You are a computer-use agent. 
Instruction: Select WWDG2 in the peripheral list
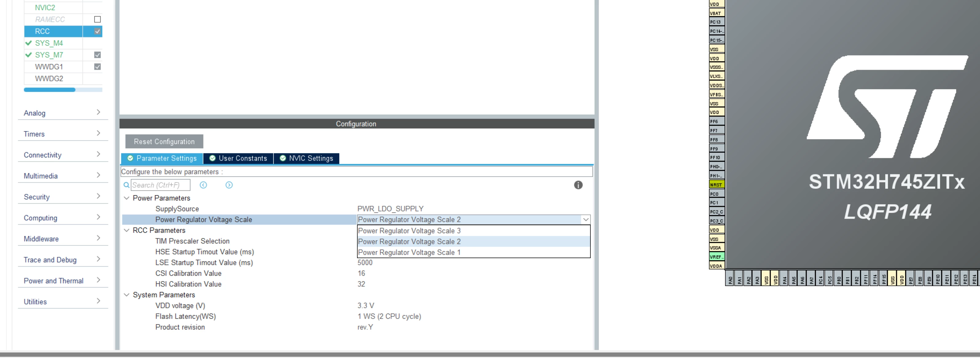point(49,78)
